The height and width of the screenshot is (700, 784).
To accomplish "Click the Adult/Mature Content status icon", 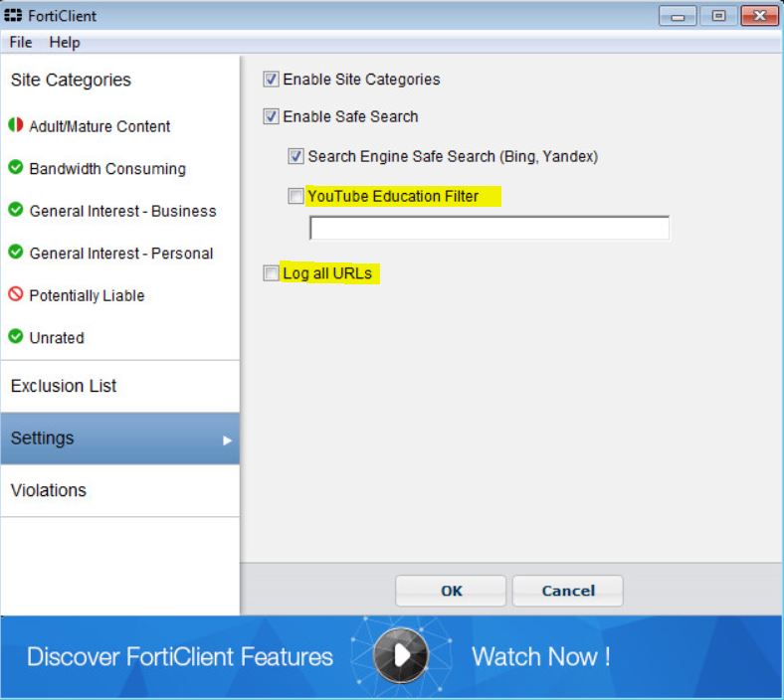I will 16,126.
